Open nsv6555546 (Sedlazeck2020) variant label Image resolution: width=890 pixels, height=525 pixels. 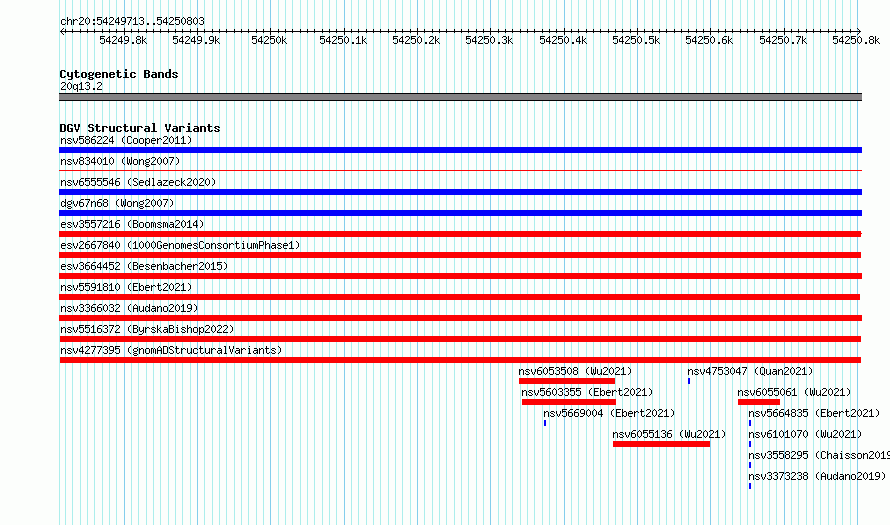138,182
